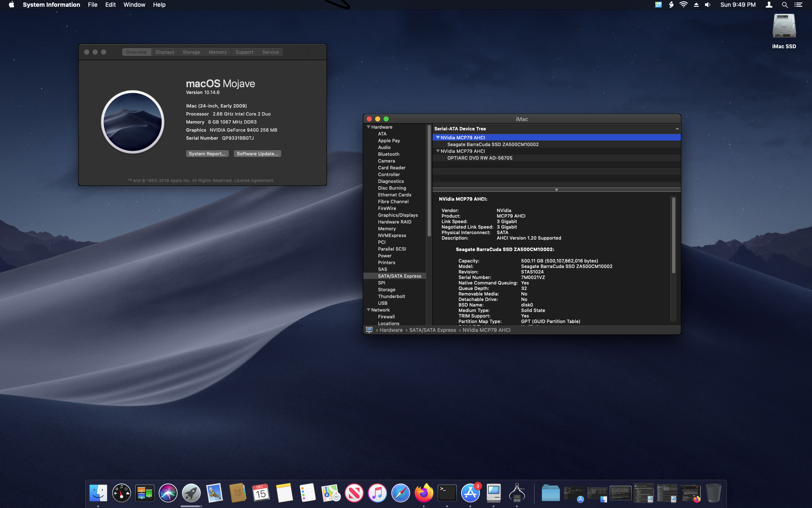Click the System Report... button

point(207,154)
